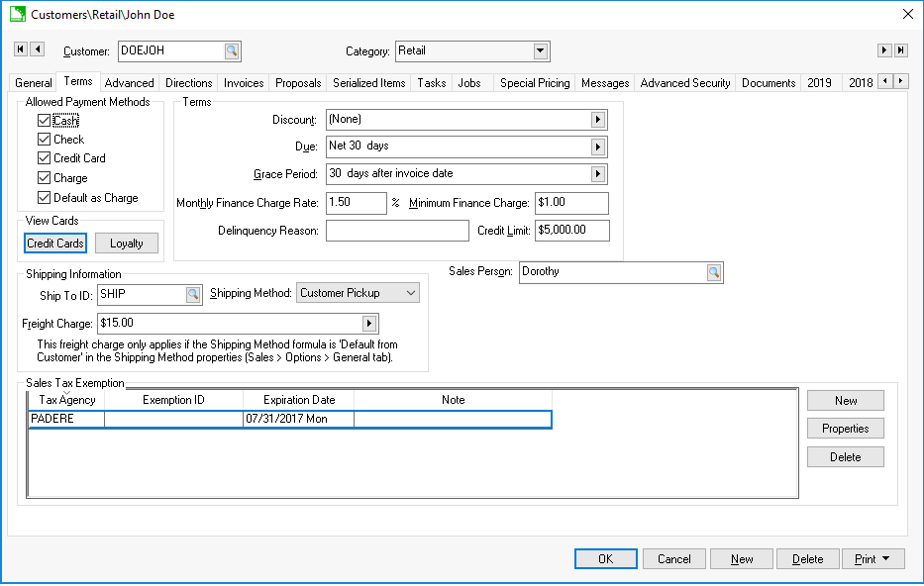
Task: Switch to the Invoices tab
Action: [x=244, y=83]
